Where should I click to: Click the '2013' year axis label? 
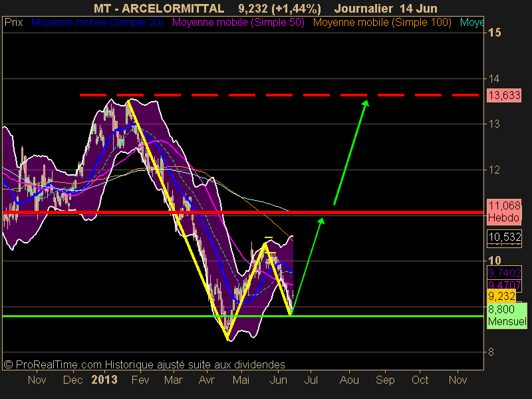[x=104, y=380]
